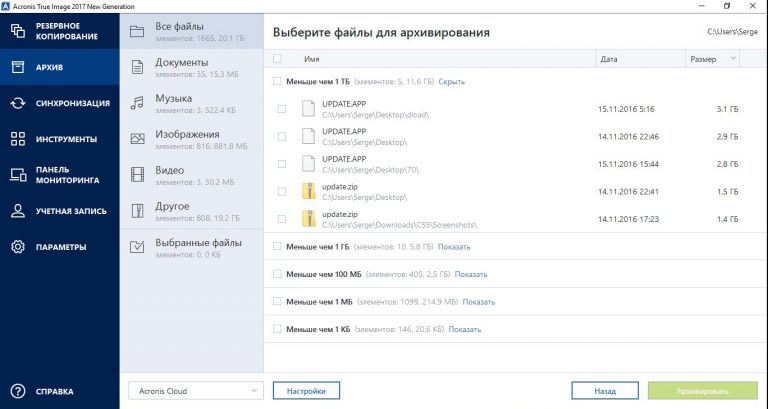Click the Размер column sort arrow

click(733, 59)
